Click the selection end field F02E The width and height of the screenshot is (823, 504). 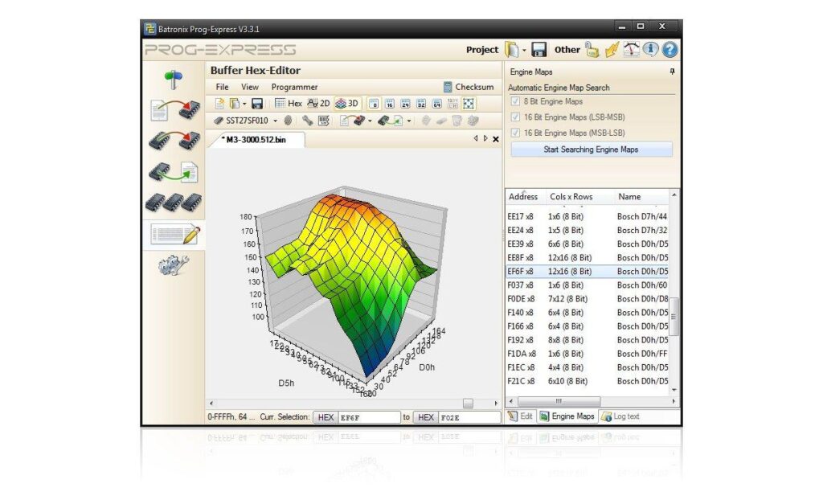[469, 417]
